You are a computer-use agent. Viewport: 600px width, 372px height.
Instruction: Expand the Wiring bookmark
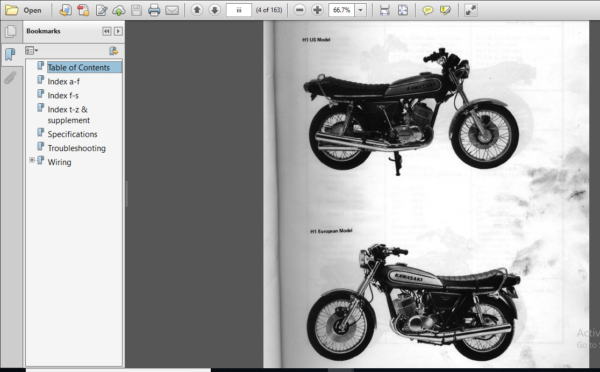coord(32,160)
